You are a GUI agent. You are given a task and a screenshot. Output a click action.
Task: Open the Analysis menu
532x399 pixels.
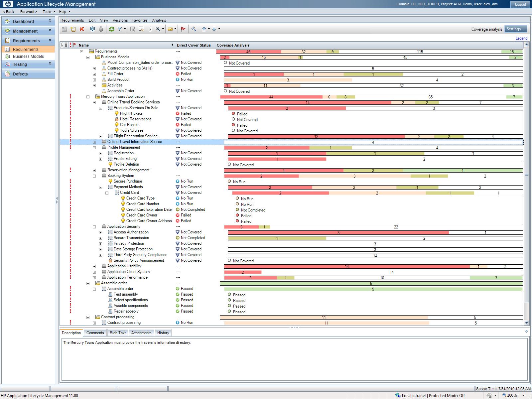[159, 20]
